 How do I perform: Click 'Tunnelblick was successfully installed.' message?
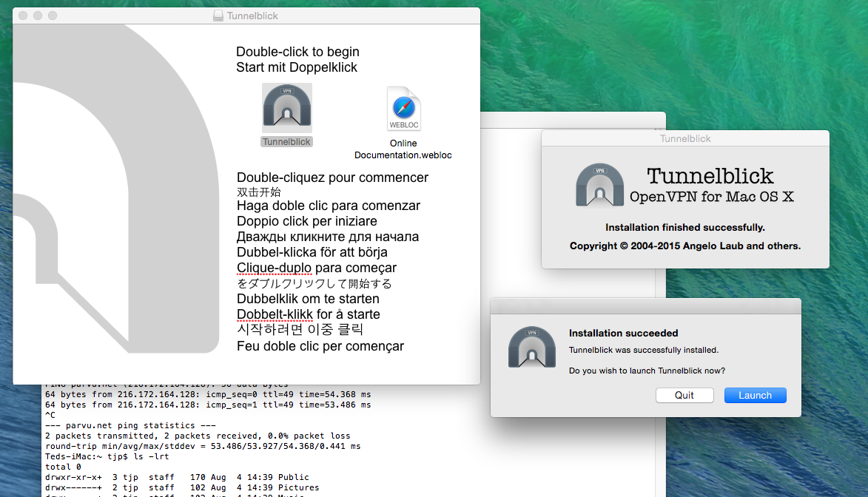pyautogui.click(x=644, y=351)
